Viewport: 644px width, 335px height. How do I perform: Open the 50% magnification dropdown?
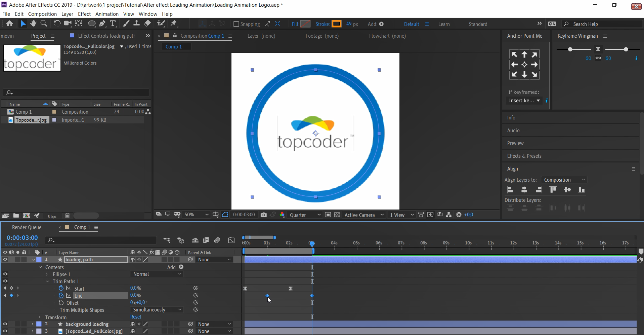(196, 215)
